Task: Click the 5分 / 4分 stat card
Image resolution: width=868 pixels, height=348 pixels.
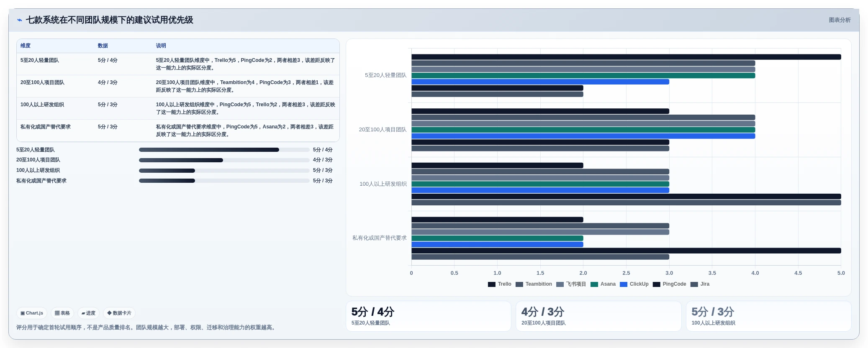Action: pos(429,316)
